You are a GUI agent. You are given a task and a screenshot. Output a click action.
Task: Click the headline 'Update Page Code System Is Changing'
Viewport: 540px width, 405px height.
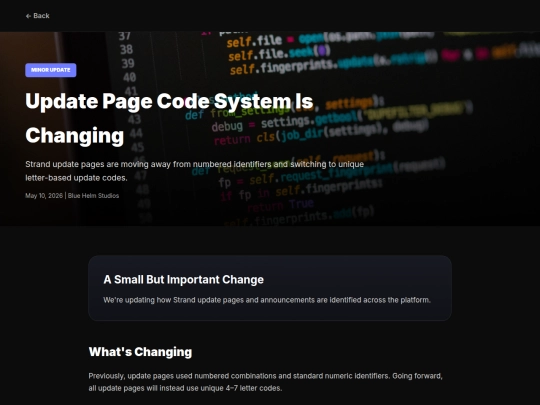point(169,118)
